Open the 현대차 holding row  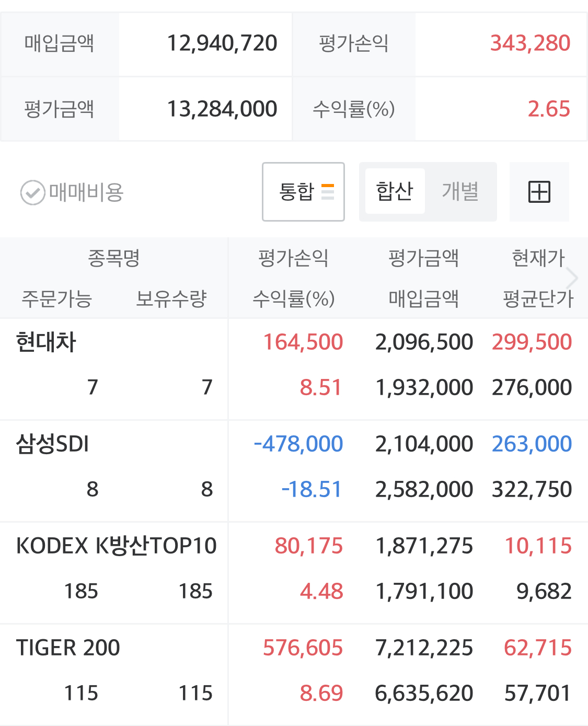pos(47,342)
